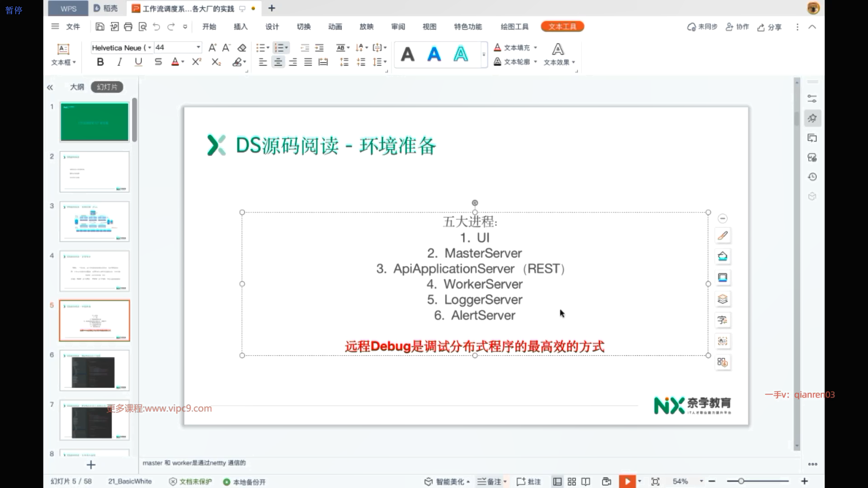Select slide 3 thumbnail
The width and height of the screenshot is (868, 488).
(94, 221)
